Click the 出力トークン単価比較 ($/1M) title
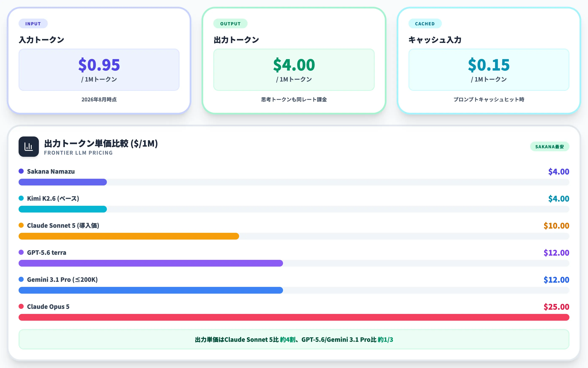588x368 pixels. click(x=101, y=143)
